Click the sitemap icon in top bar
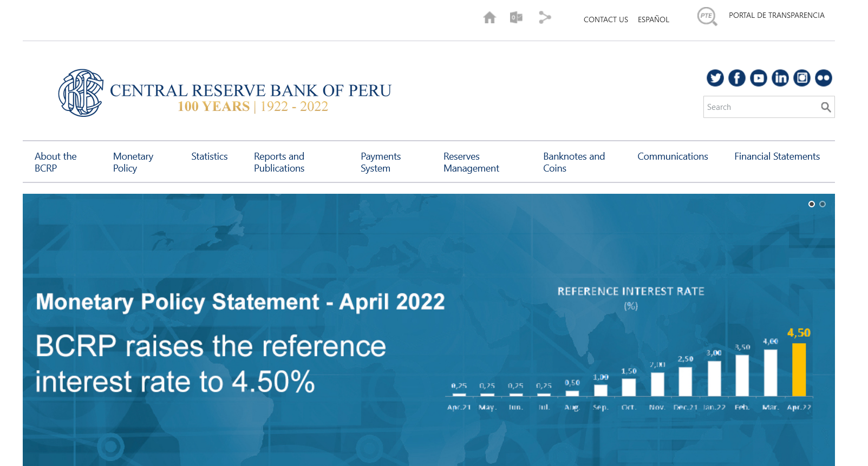This screenshot has width=868, height=466. click(x=545, y=18)
